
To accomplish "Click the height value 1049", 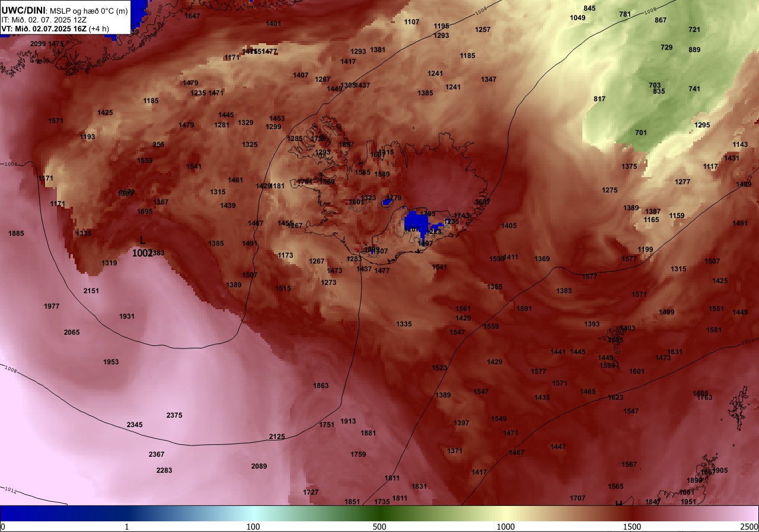I will [578, 18].
